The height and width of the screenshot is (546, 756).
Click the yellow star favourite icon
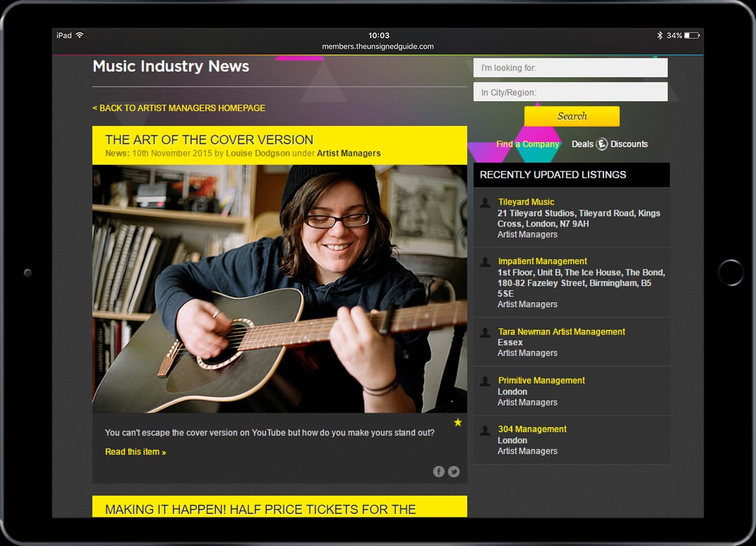458,422
